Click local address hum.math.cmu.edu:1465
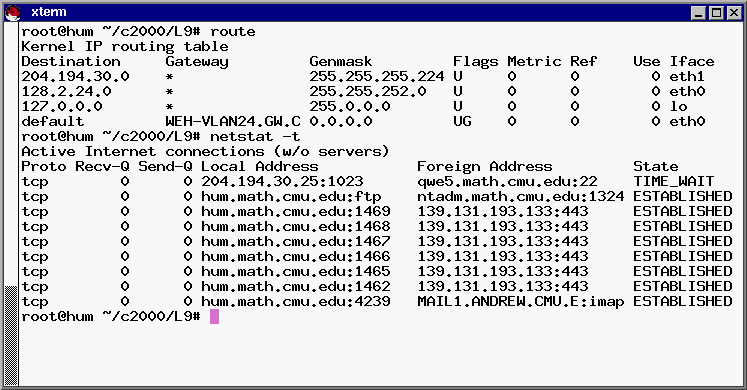This screenshot has width=747, height=390. [x=295, y=271]
